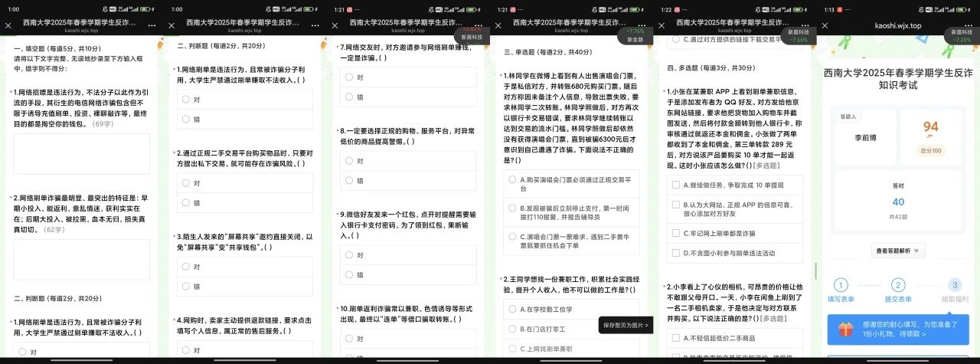Click step 3 circle above 提取福利

pos(954,285)
